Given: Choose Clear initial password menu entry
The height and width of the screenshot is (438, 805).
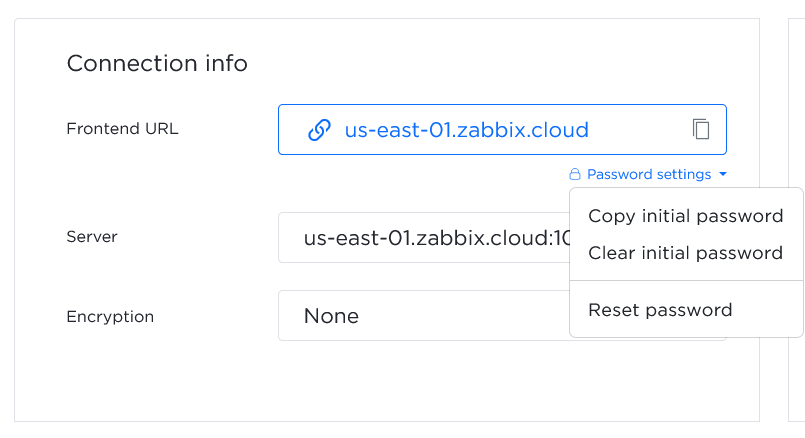Looking at the screenshot, I should point(685,253).
